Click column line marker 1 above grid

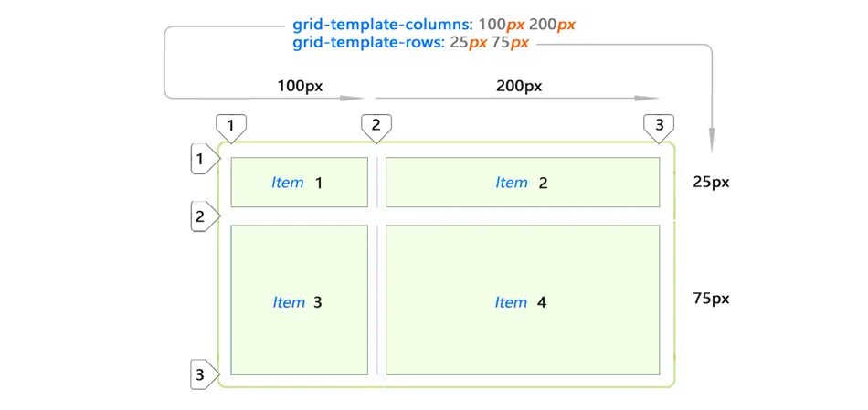(x=231, y=125)
